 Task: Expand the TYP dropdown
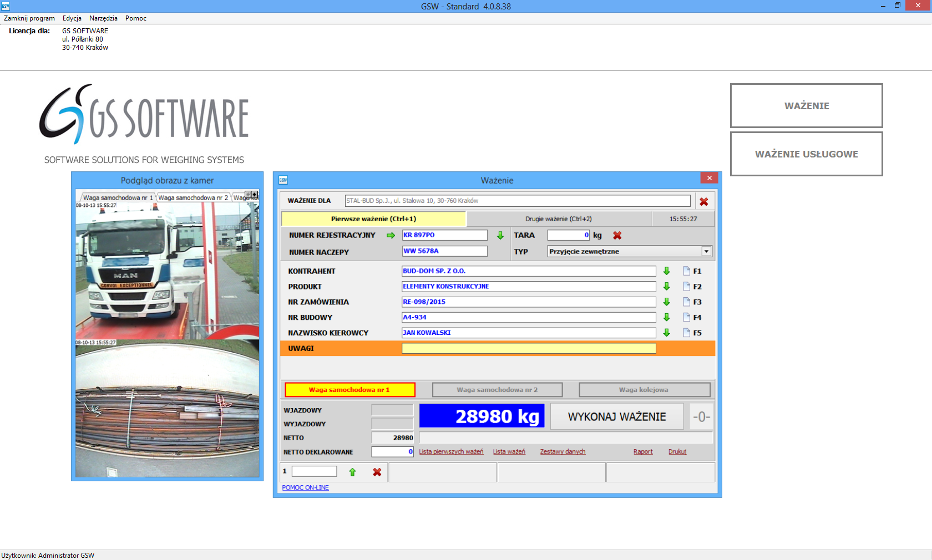(706, 252)
